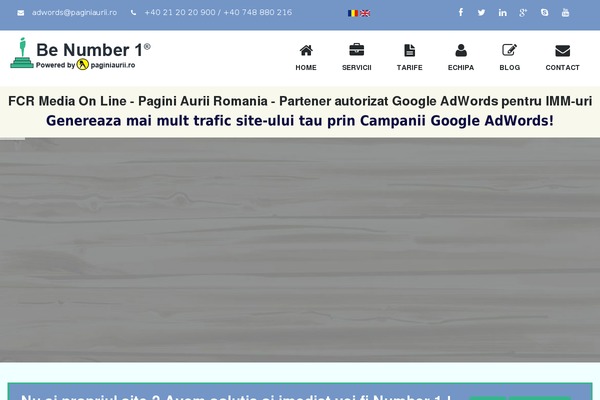
Task: Click the person icon above ECHIPA
Action: pyautogui.click(x=461, y=50)
